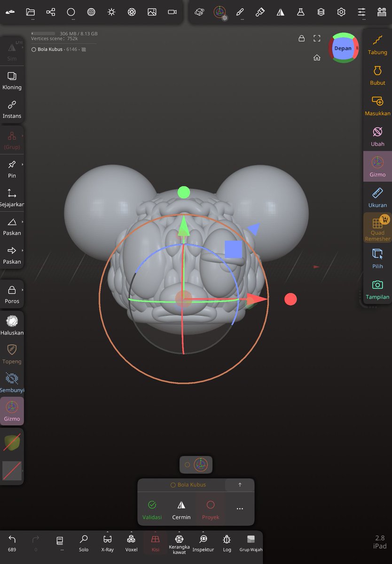This screenshot has height=564, width=392.
Task: Toggle Solo mode
Action: (84, 543)
